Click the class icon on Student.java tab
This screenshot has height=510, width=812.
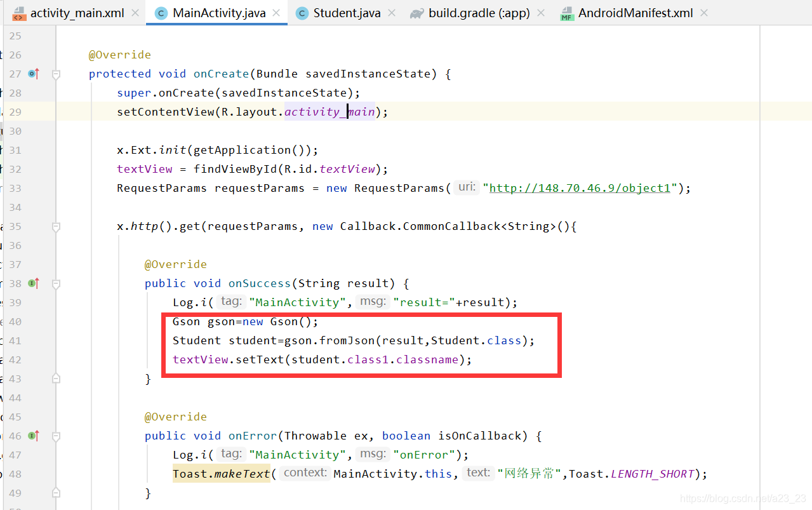click(x=302, y=13)
